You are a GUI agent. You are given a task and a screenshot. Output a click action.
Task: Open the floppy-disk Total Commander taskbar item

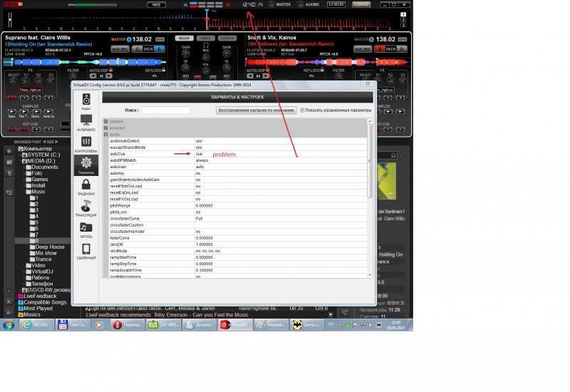(x=73, y=325)
